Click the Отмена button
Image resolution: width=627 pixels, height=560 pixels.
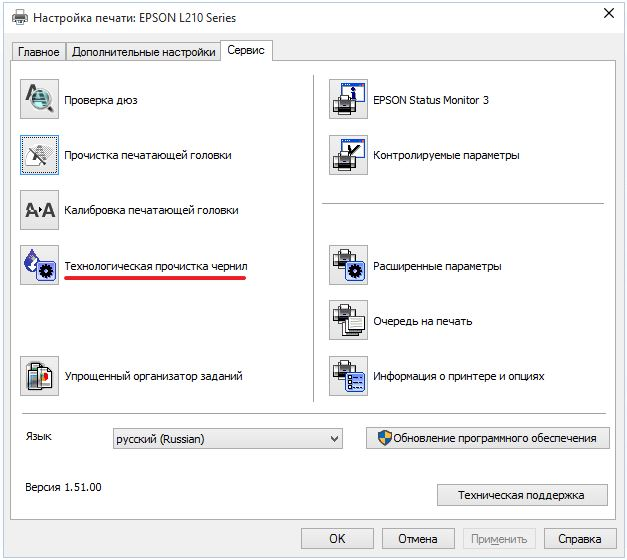pos(418,539)
